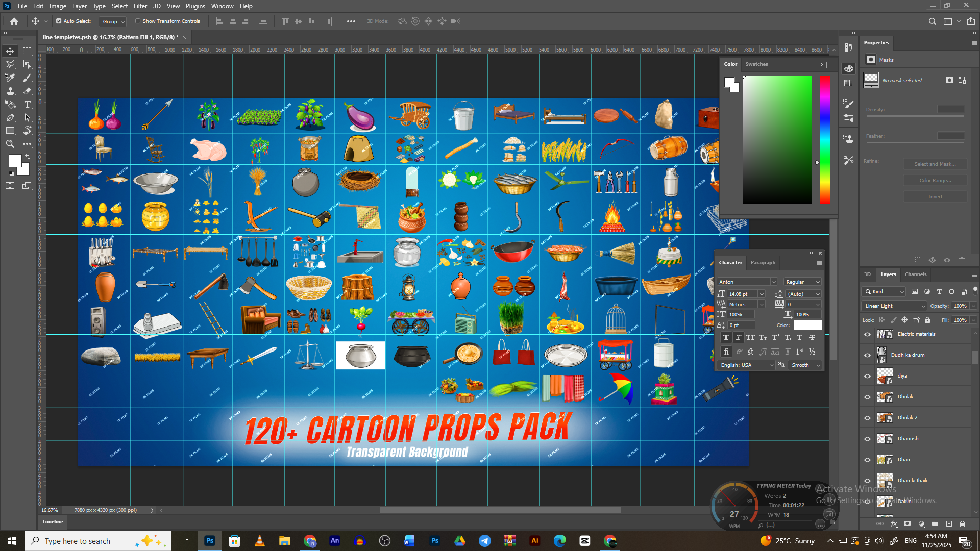Enable Show Transform Controls checkbox
Image resolution: width=980 pixels, height=551 pixels.
tap(138, 21)
